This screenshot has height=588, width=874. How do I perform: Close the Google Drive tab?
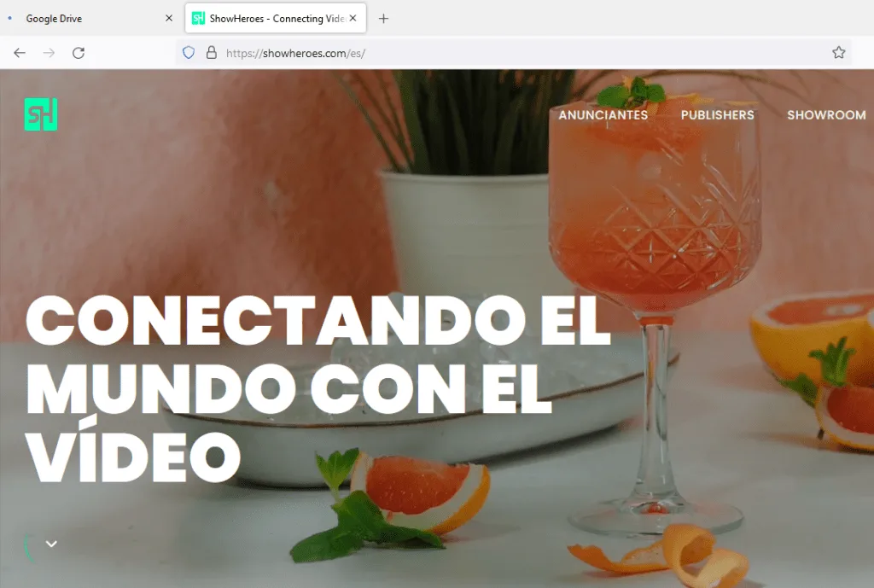pos(169,19)
